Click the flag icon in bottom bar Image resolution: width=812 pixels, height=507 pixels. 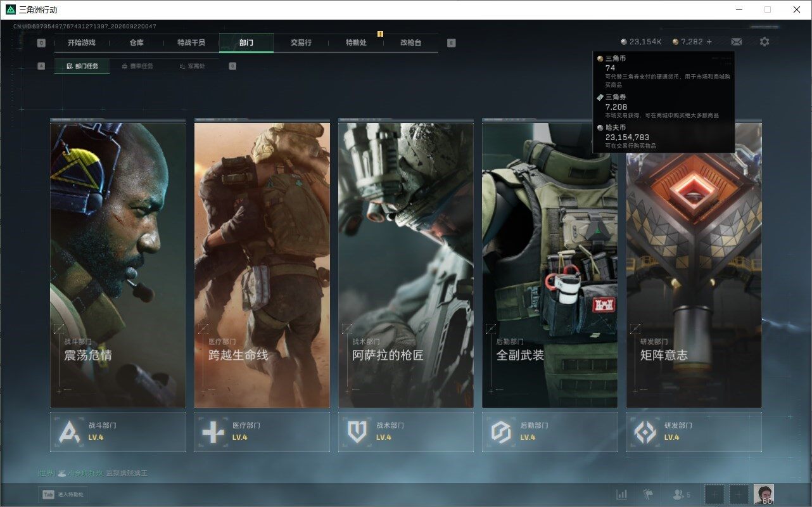(x=648, y=494)
